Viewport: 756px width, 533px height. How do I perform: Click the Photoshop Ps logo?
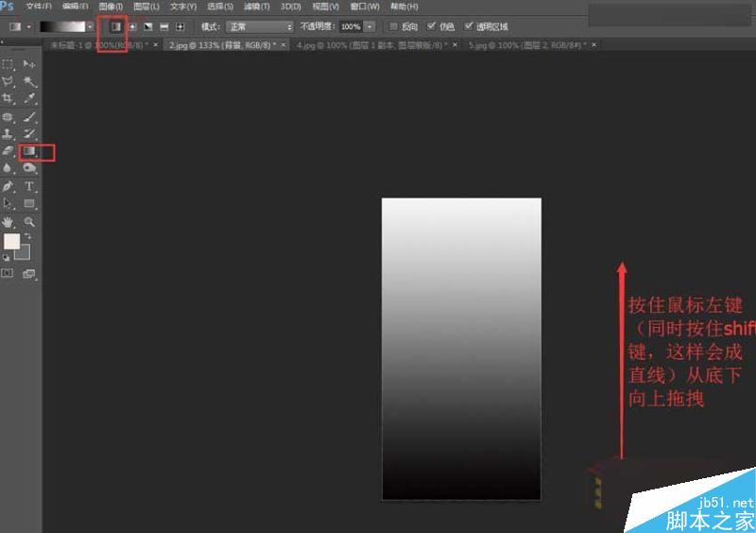(7, 7)
